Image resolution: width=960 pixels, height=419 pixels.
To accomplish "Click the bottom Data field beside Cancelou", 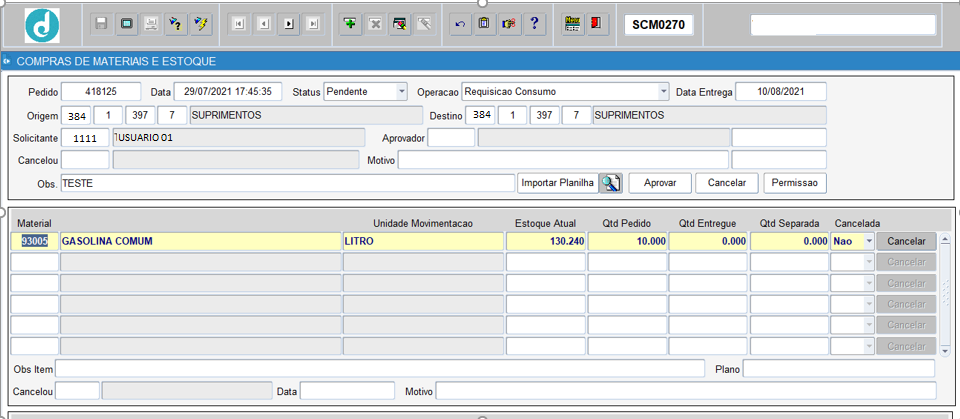I will (347, 391).
